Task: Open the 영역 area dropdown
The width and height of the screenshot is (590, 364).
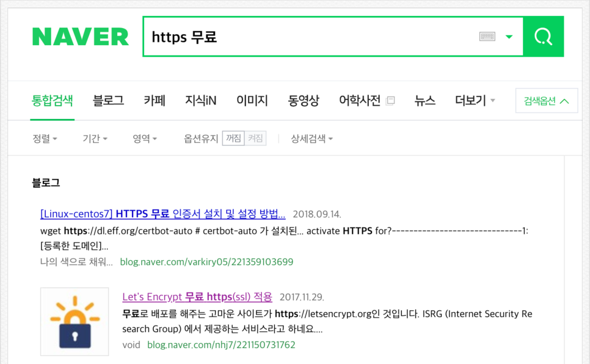Action: [x=145, y=139]
